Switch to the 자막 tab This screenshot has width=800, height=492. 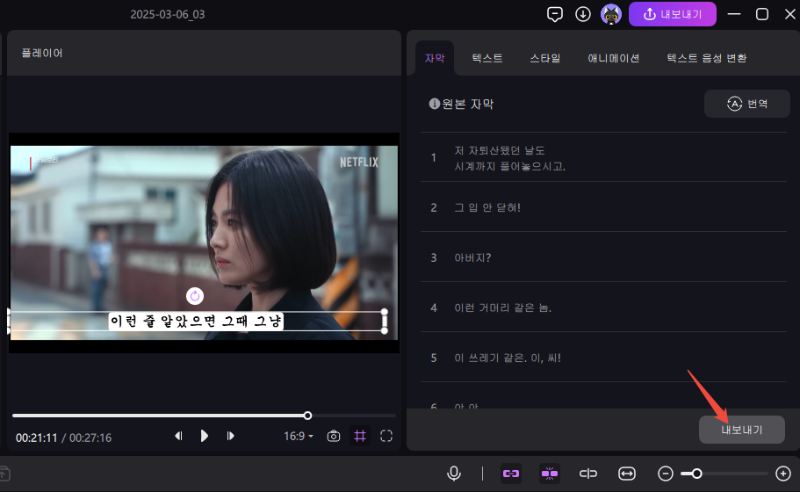435,58
